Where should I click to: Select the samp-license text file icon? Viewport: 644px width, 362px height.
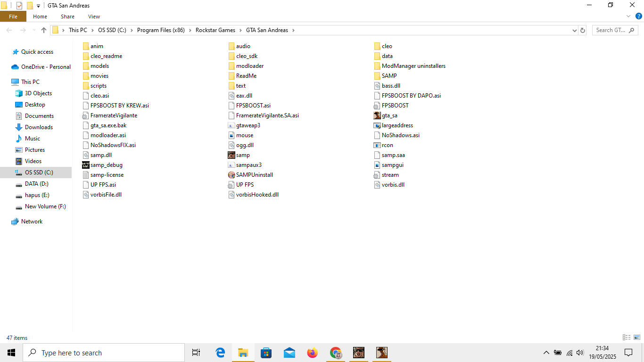pos(86,175)
